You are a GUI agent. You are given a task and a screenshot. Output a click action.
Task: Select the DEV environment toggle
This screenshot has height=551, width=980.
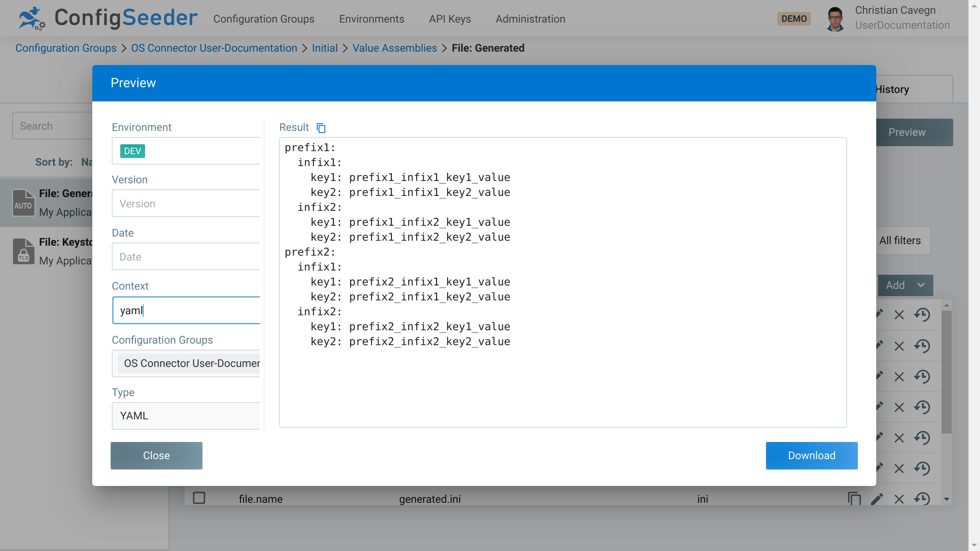(132, 150)
